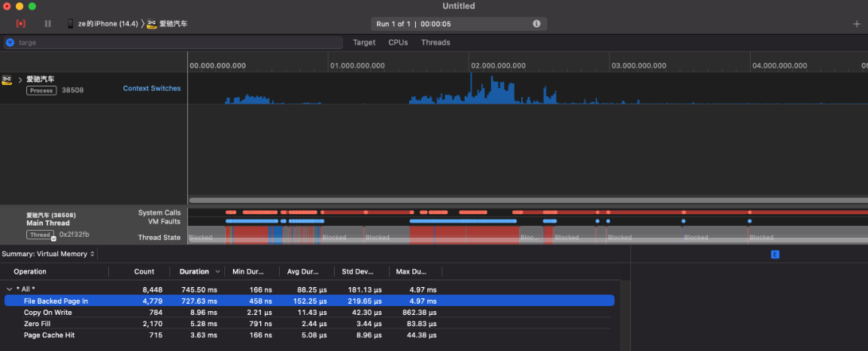Viewport: 868px width, 351px height.
Task: Open the Summary: Virtual Memory dropdown
Action: 49,254
